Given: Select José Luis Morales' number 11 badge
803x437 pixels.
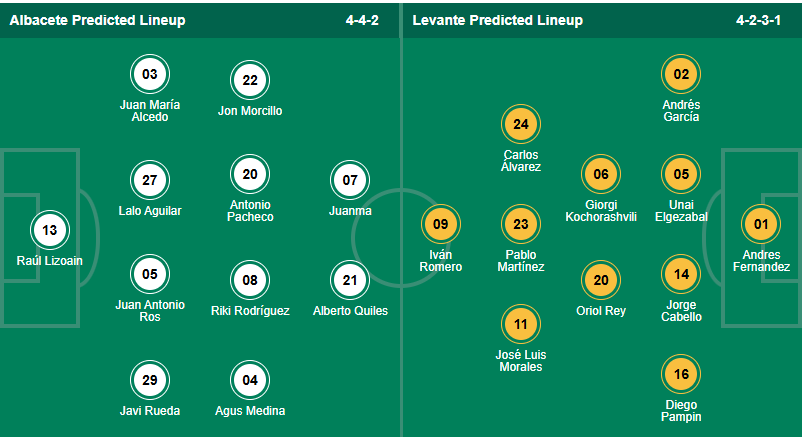Looking at the screenshot, I should 520,324.
